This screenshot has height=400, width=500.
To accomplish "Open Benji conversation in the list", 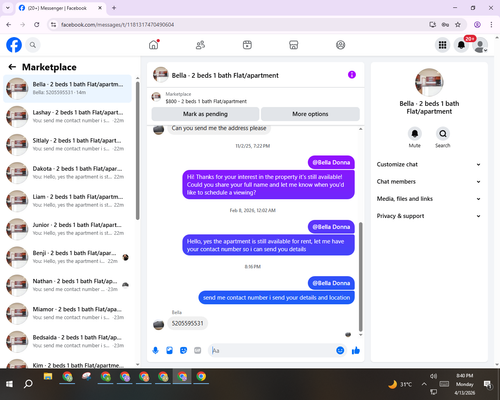I will click(67, 257).
